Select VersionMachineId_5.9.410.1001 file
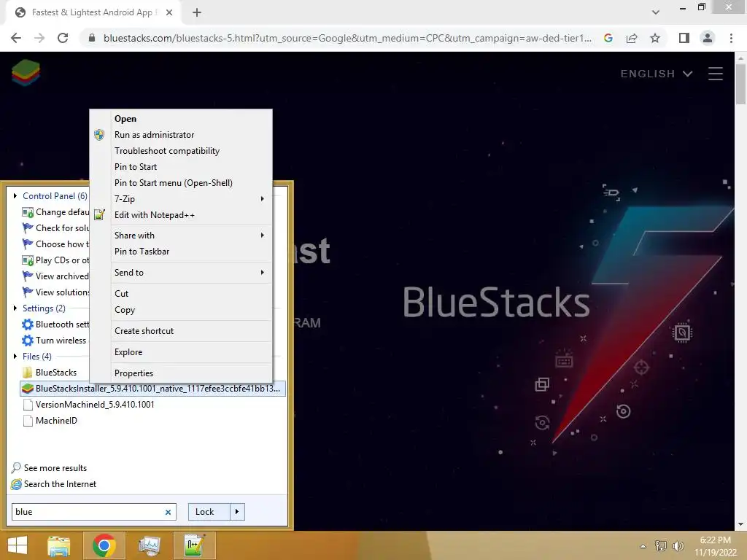This screenshot has height=560, width=747. [x=95, y=405]
